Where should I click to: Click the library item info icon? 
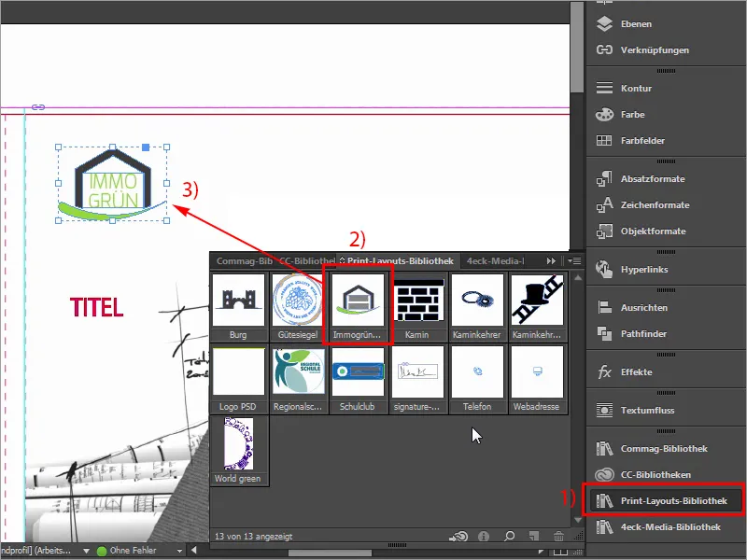(x=485, y=536)
